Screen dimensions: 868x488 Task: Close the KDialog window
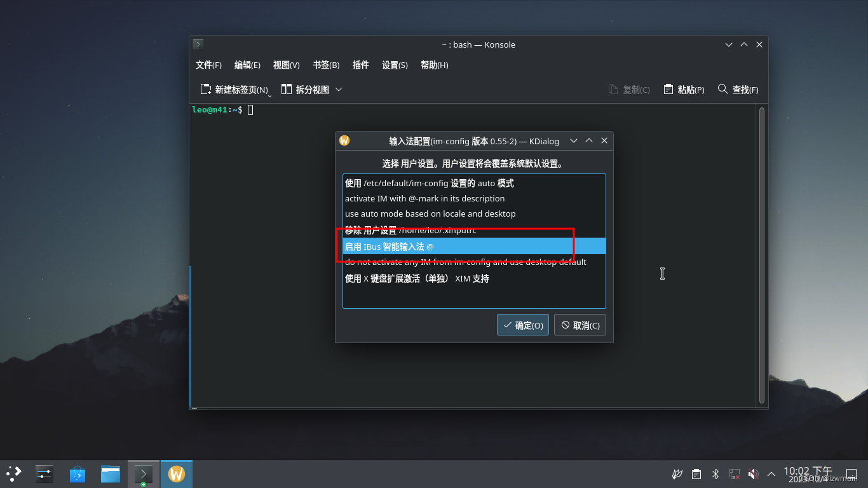pos(604,140)
